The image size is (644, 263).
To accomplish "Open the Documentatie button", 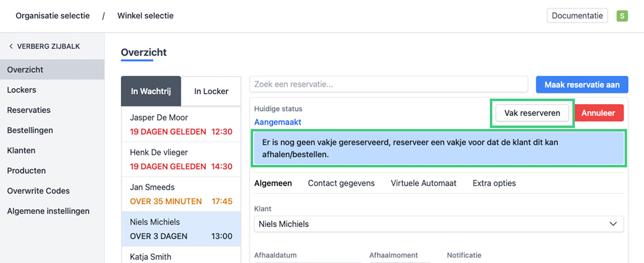I will [577, 16].
